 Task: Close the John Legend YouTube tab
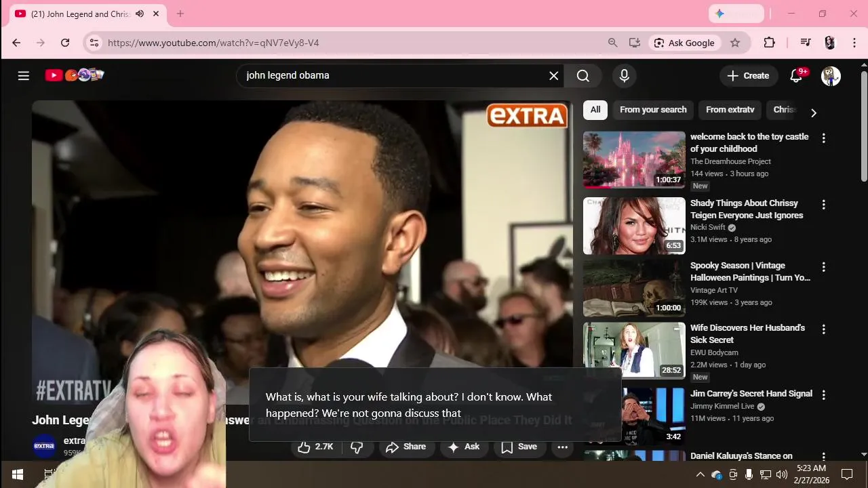click(156, 14)
